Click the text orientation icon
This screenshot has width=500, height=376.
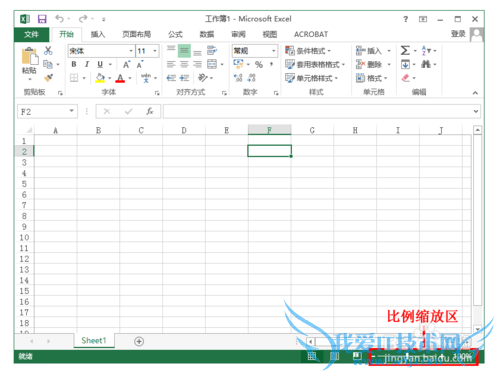click(202, 78)
